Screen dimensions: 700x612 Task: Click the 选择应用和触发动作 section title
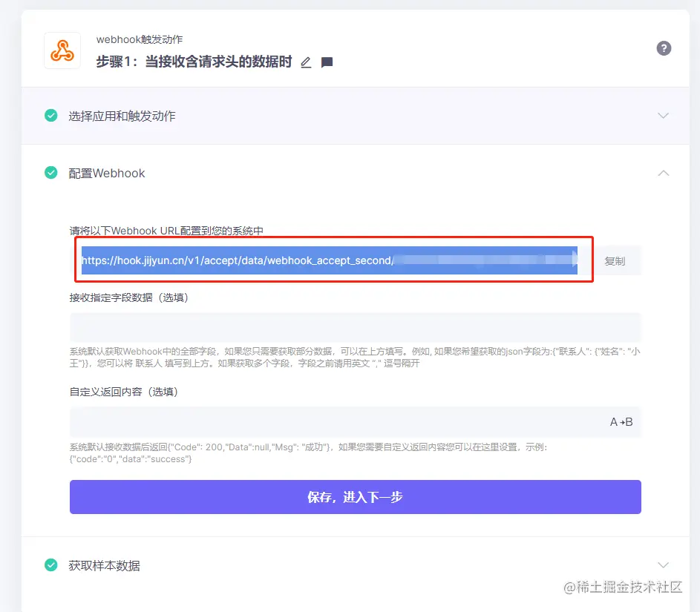coord(122,116)
